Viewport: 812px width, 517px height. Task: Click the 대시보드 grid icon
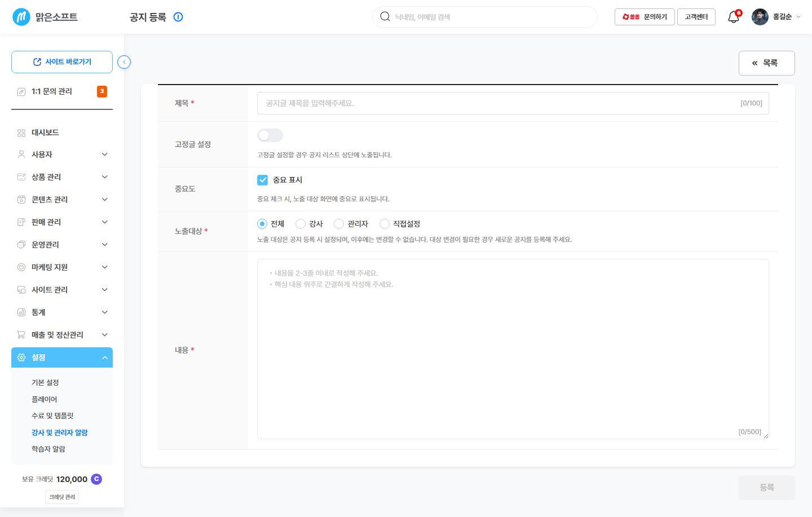(x=21, y=132)
